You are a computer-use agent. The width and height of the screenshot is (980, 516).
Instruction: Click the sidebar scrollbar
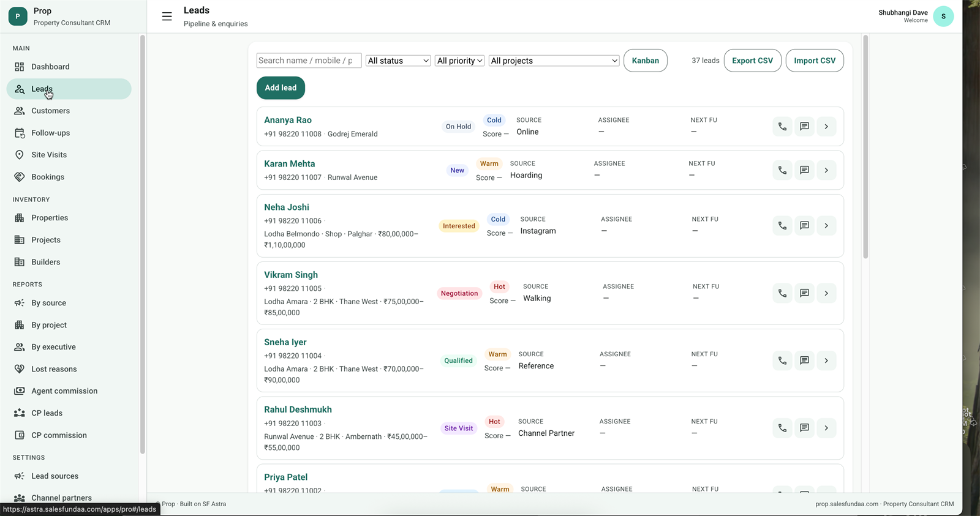[x=142, y=245]
